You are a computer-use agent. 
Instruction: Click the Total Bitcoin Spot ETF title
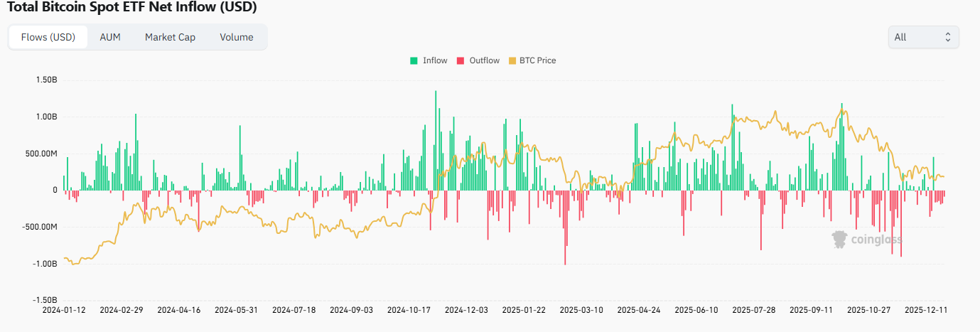[131, 7]
